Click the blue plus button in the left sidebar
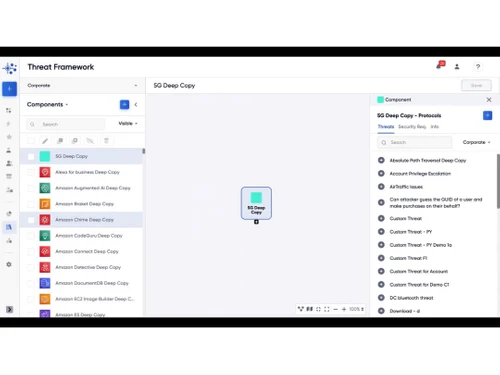The height and width of the screenshot is (375, 500). (9, 89)
